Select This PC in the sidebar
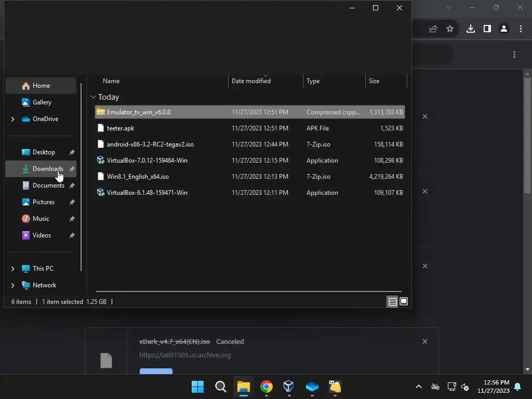 [x=41, y=269]
